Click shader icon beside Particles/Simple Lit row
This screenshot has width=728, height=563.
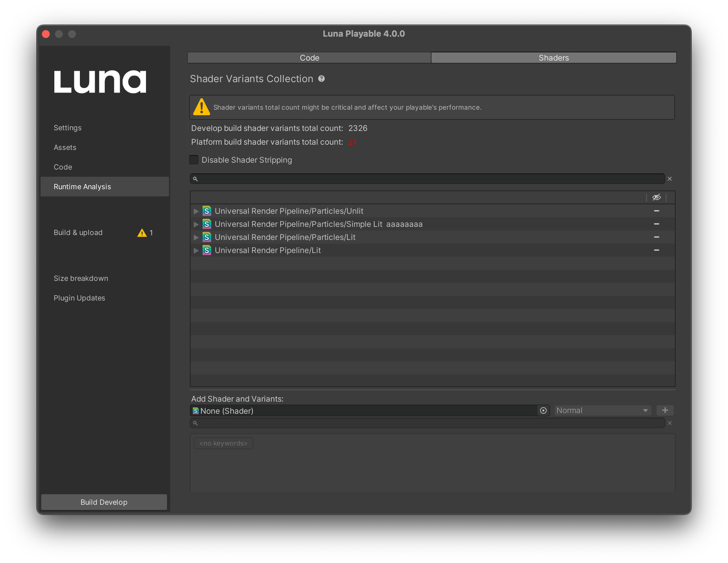pos(207,224)
